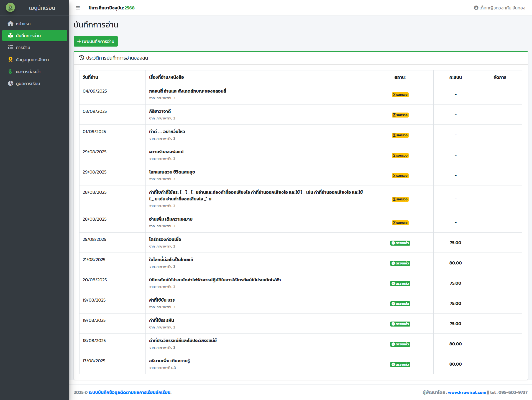Click the history icon in the card header
Viewport: 532px width, 400px height.
pyautogui.click(x=81, y=58)
